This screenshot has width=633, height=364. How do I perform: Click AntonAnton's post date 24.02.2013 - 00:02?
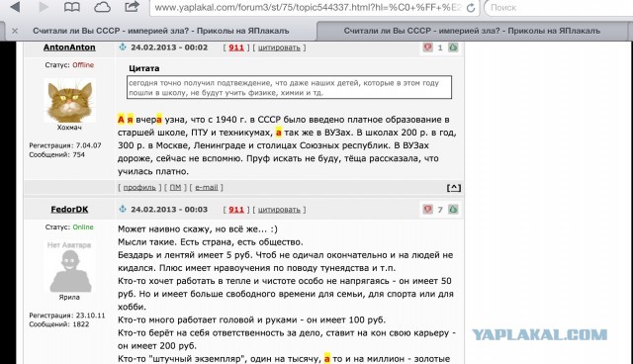click(169, 47)
